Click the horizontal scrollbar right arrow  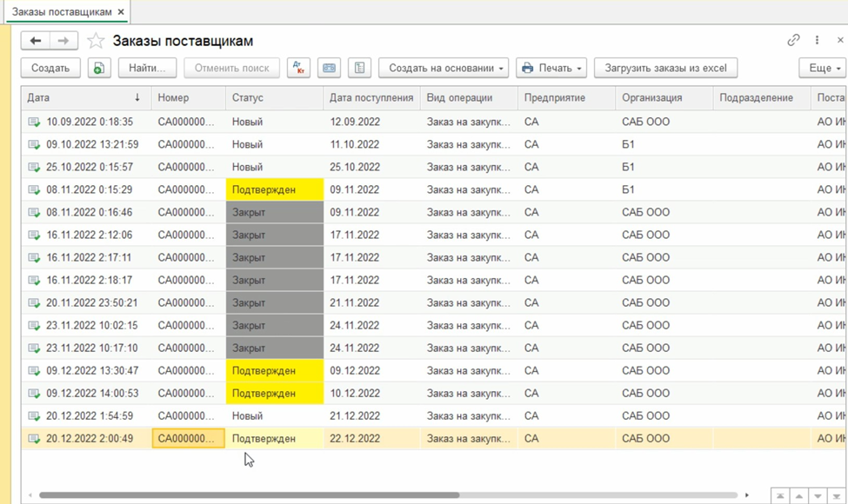[747, 494]
